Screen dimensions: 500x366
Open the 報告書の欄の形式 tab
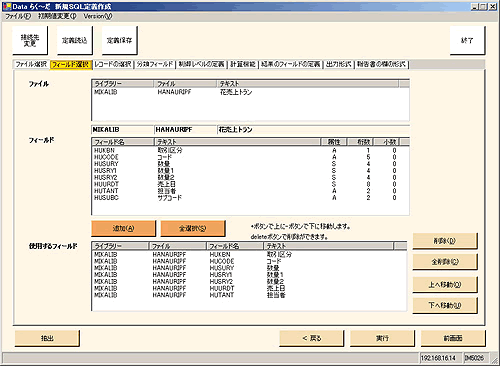click(382, 64)
